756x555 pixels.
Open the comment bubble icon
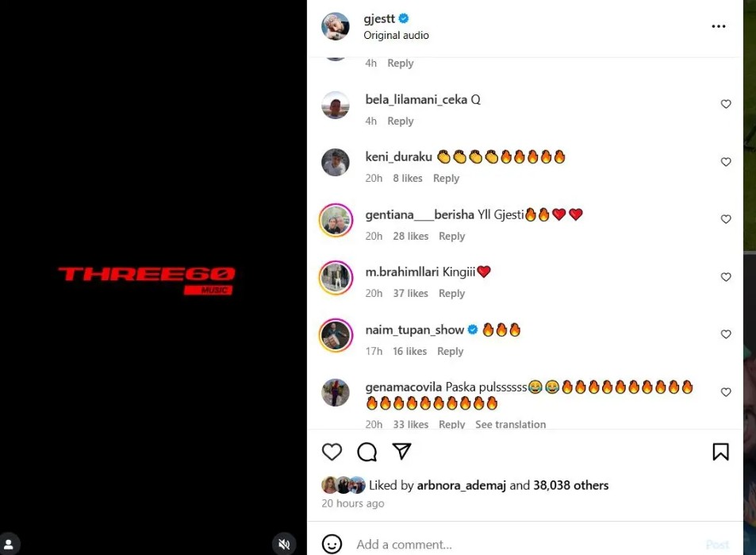(367, 452)
